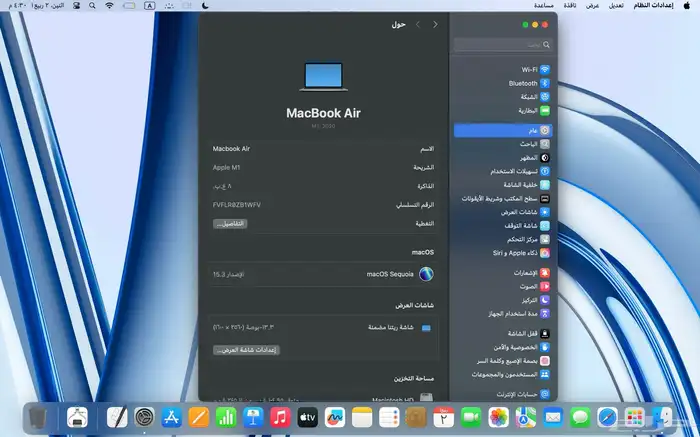
Task: Open System Settings from the Dock
Action: pos(144,418)
